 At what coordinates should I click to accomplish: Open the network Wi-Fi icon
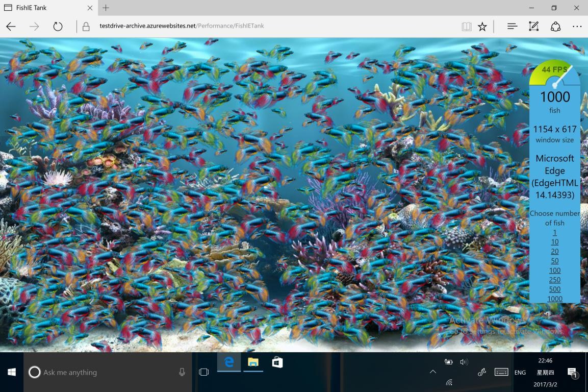[449, 383]
